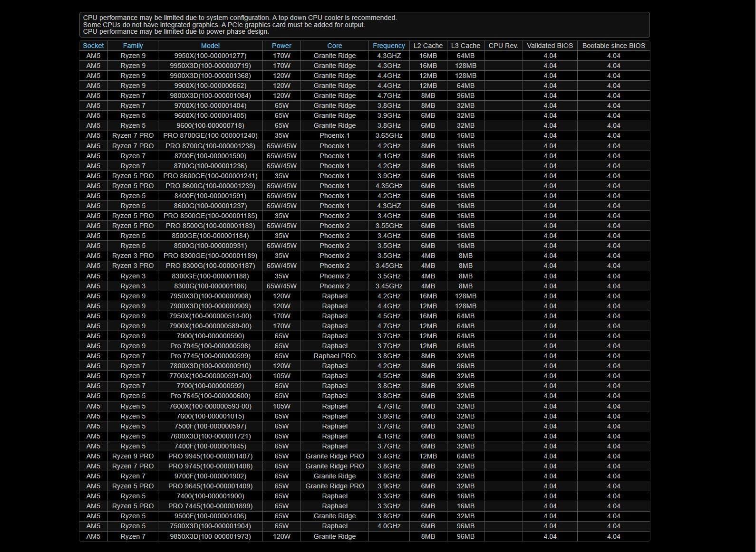
Task: Click the Family column header
Action: [x=133, y=46]
